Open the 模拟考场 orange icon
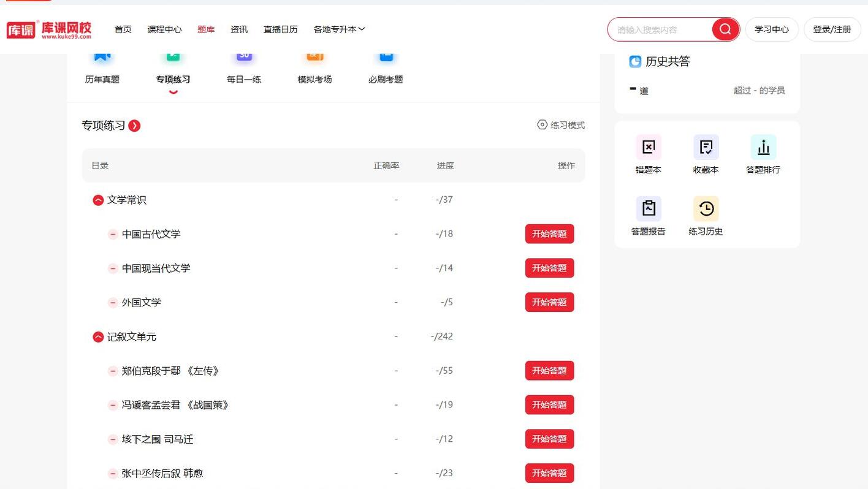Image resolution: width=868 pixels, height=489 pixels. (315, 57)
